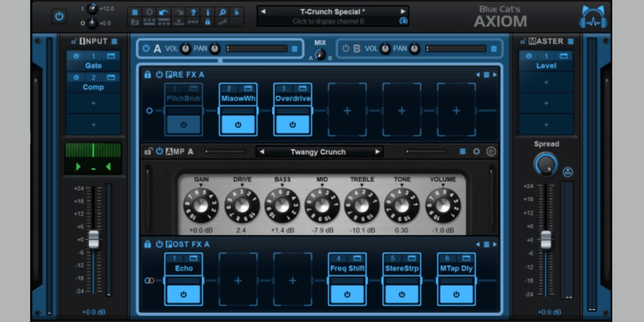Click the undo arrow in the toolbar
The width and height of the screenshot is (644, 322).
pos(164,12)
